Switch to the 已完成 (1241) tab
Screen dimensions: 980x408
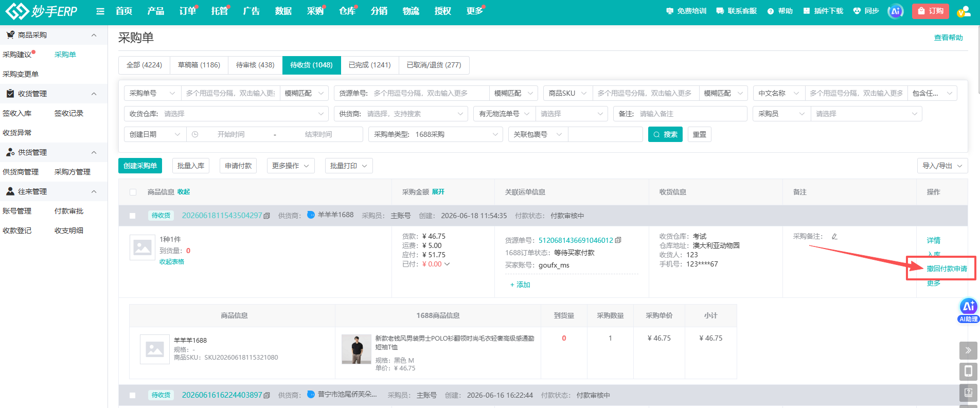(x=370, y=65)
